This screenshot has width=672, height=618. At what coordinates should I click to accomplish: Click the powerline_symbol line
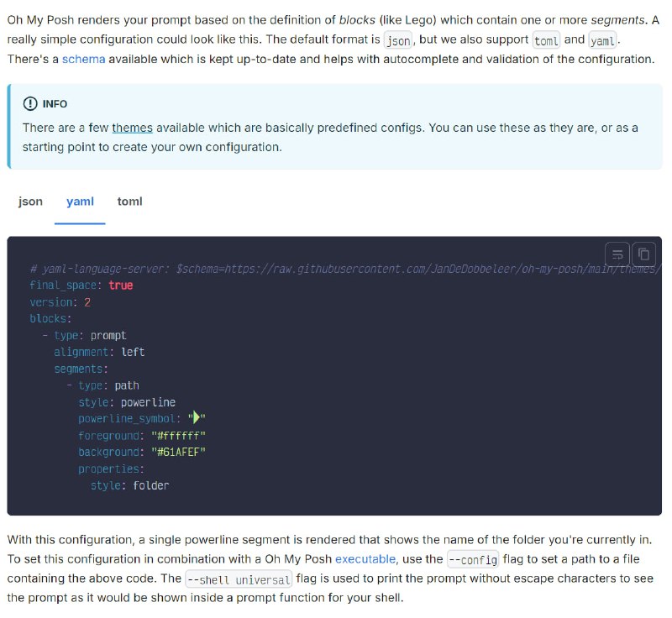point(142,418)
